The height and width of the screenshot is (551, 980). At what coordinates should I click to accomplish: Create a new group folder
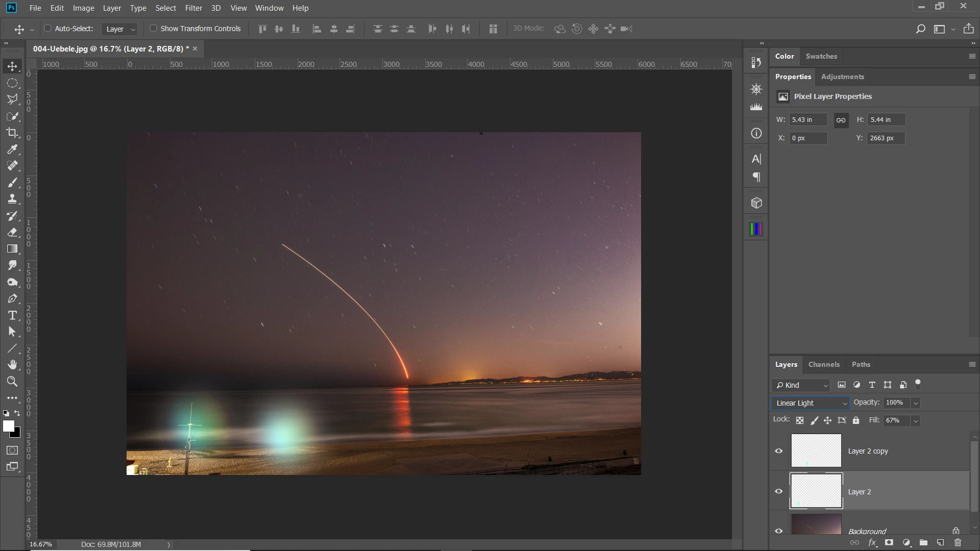[923, 542]
